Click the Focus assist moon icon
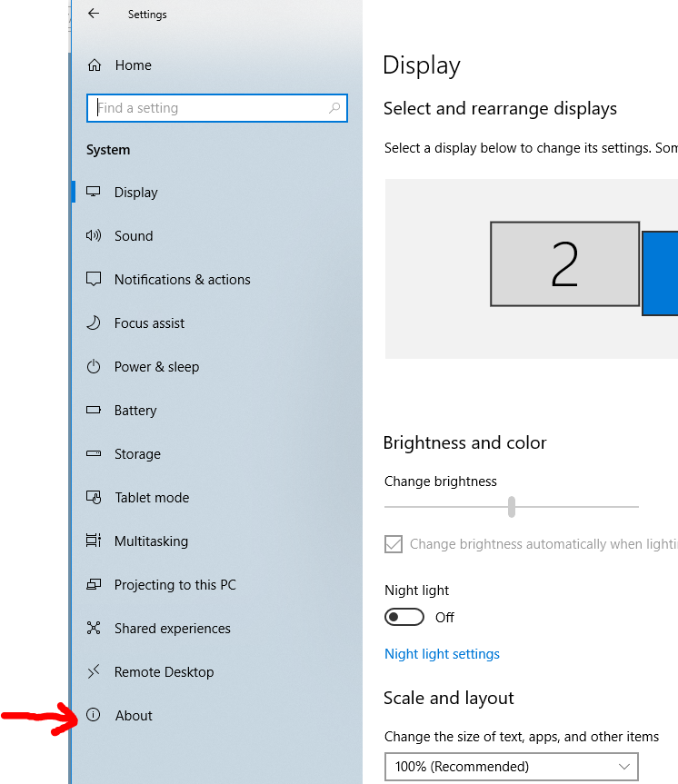This screenshot has height=784, width=678. 93,323
